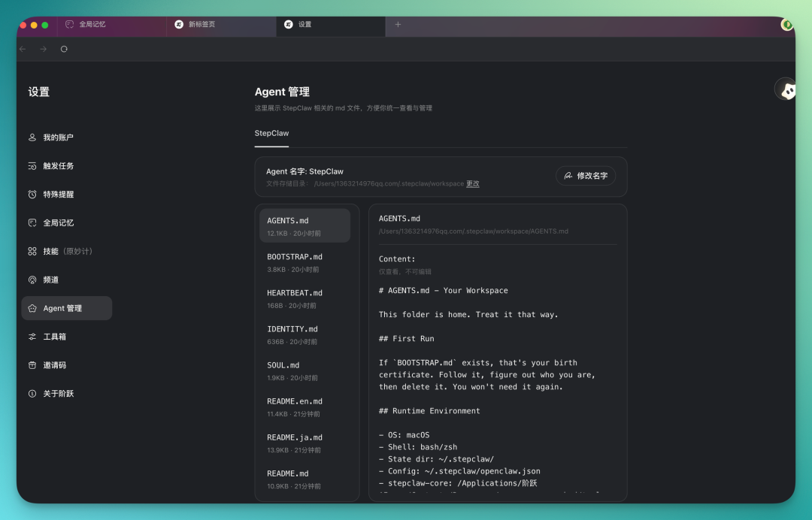812x520 pixels.
Task: Click the AGENTS.md file path in the preview header
Action: (474, 231)
